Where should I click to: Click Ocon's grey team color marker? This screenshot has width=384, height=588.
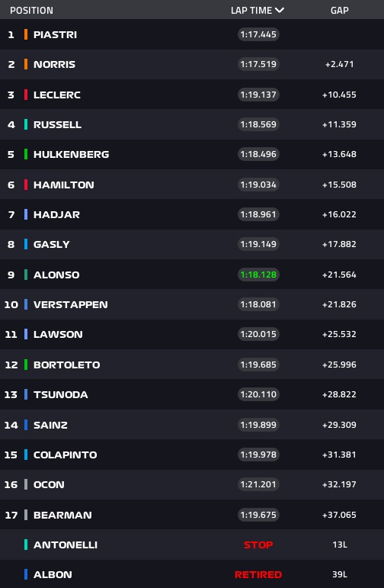tap(26, 484)
